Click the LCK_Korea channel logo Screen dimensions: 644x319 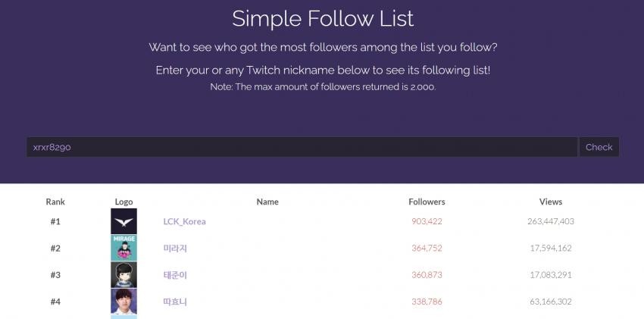pyautogui.click(x=123, y=221)
